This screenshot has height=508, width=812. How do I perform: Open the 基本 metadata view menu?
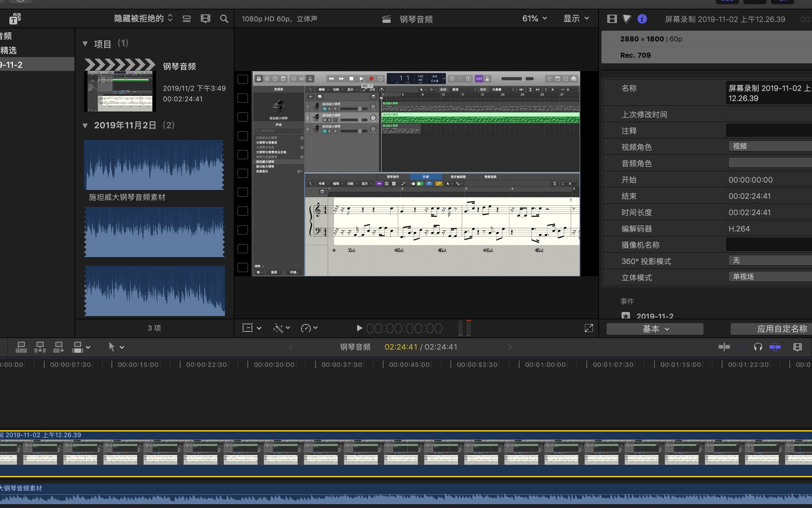(x=655, y=329)
